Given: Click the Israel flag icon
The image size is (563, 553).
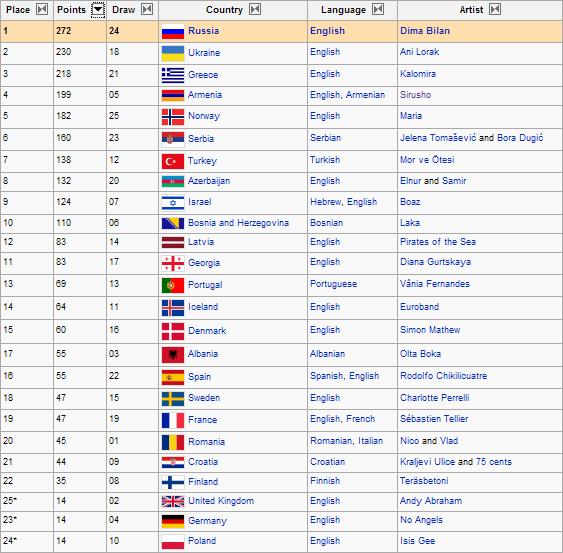Looking at the screenshot, I should click(173, 203).
